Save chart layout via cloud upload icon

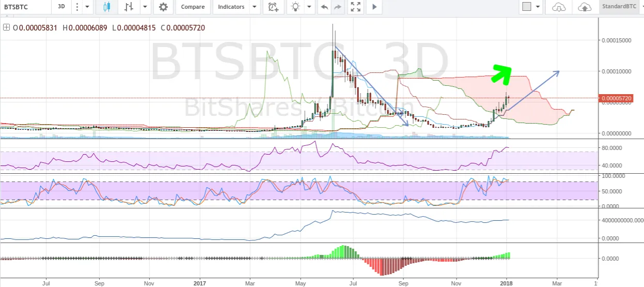click(585, 7)
